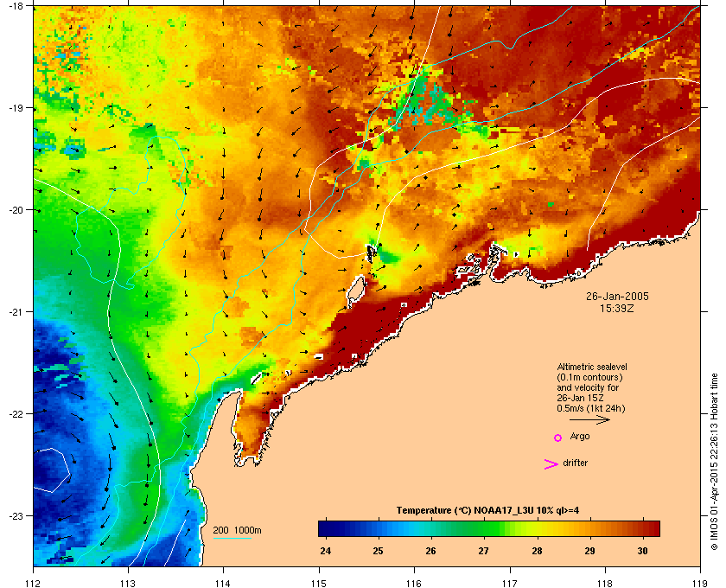Click the latitude axis label -20
Viewport: 726px width, 588px height.
click(x=16, y=210)
